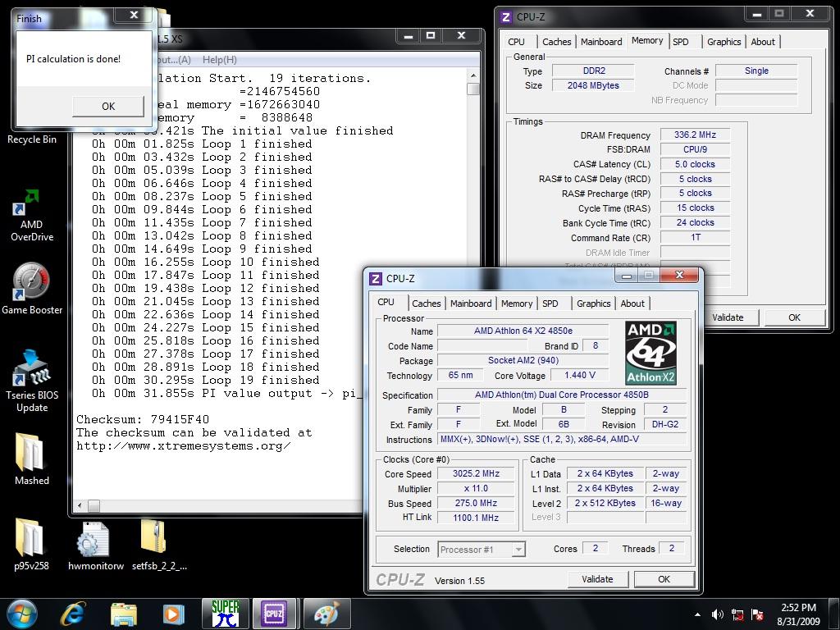
Task: Open Help(H) menu in Super PI
Action: pos(220,60)
